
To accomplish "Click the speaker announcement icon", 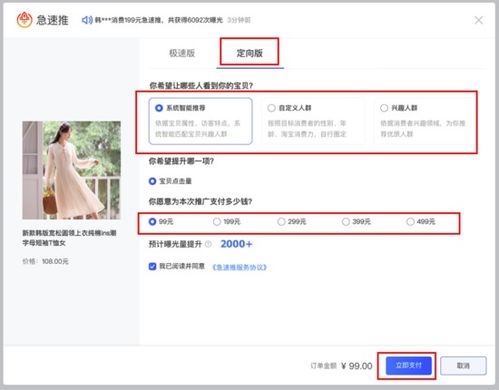I will click(87, 20).
